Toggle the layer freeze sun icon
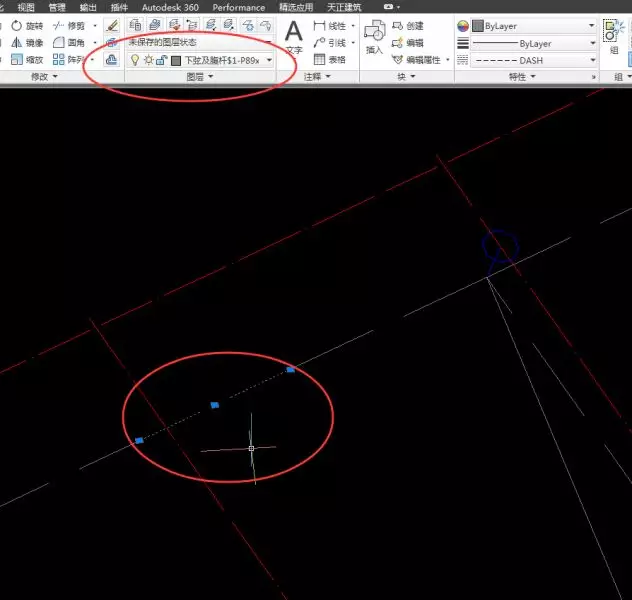The width and height of the screenshot is (632, 600). pos(148,60)
